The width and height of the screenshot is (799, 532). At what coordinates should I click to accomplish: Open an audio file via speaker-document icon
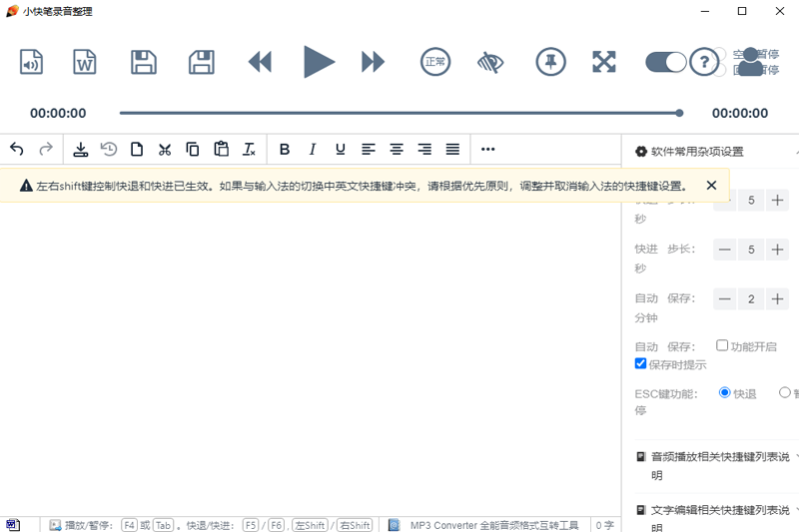pyautogui.click(x=31, y=62)
